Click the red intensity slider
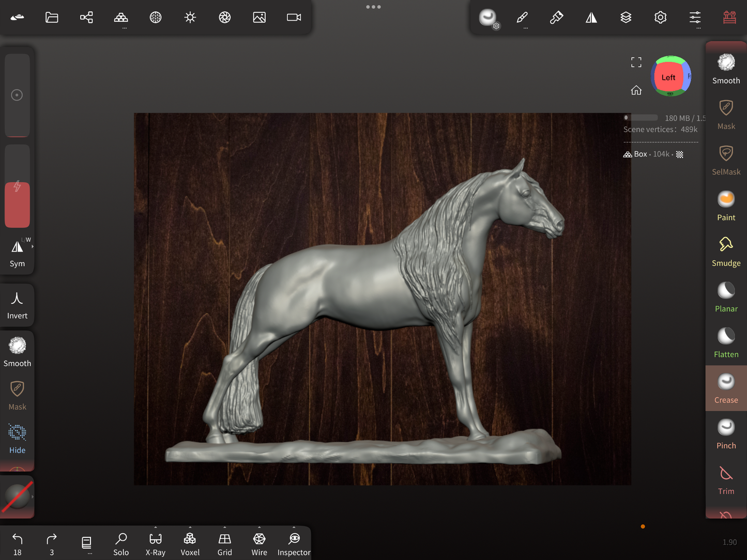The image size is (747, 560). [x=17, y=204]
